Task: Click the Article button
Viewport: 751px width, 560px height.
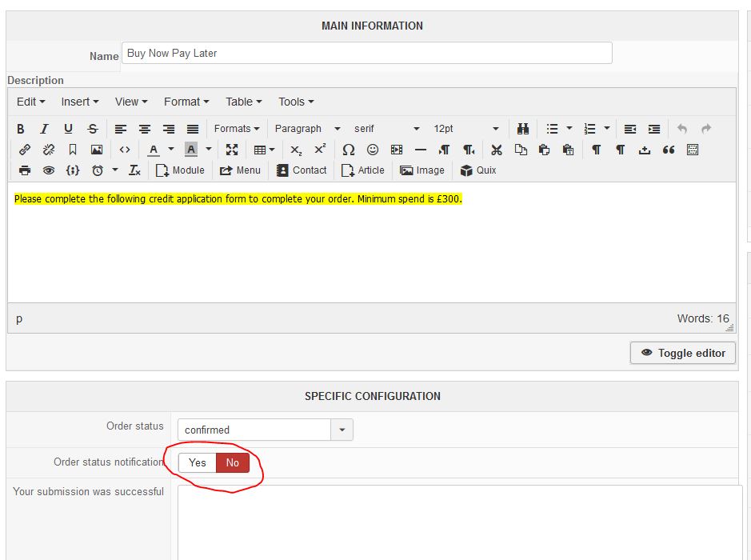Action: [363, 170]
